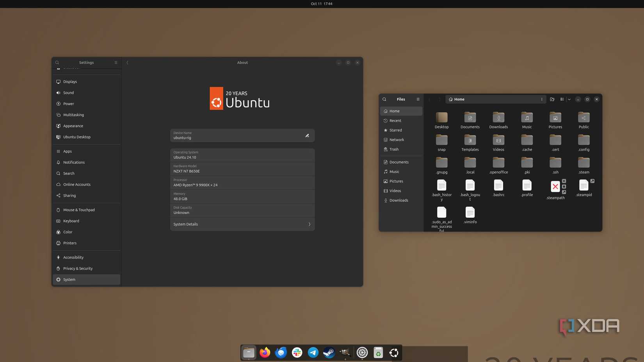Screen dimensions: 644x362
Task: Open GIMP from the dock
Action: [x=345, y=352]
